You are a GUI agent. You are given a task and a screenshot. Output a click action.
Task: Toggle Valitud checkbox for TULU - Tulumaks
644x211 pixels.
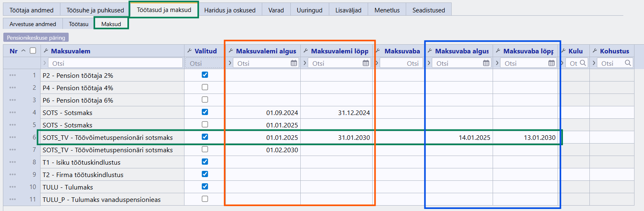[x=205, y=186]
